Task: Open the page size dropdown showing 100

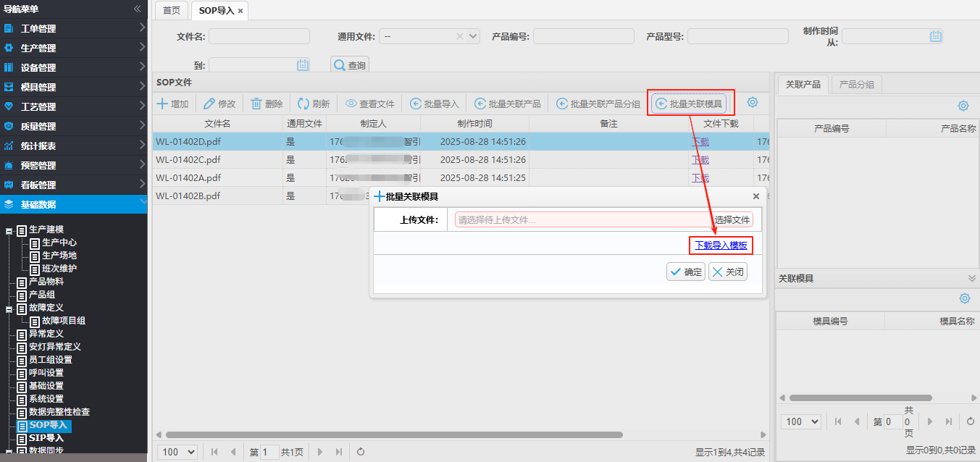Action: [177, 452]
